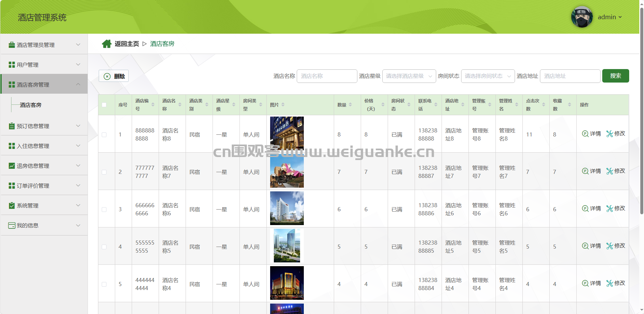Expand the 用户管理 sidebar menu
644x314 pixels.
[x=44, y=65]
